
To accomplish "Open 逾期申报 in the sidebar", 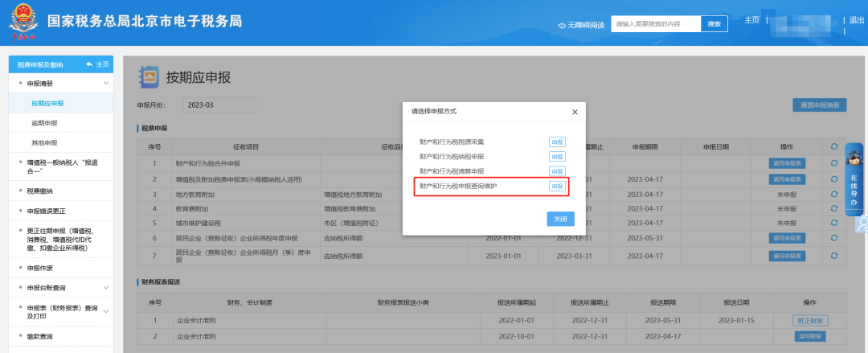I will (x=44, y=123).
